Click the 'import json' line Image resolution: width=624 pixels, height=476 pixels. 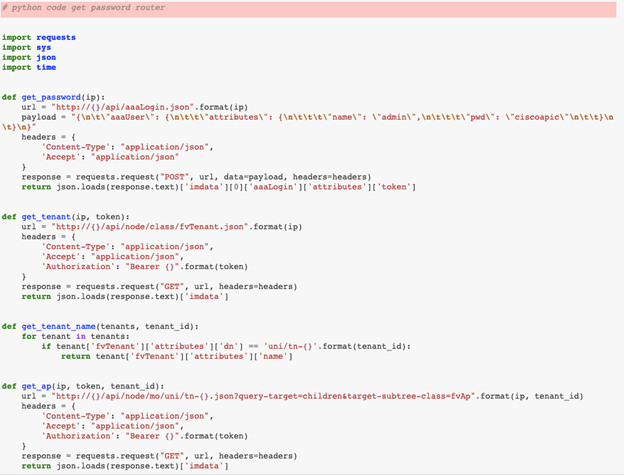point(29,57)
